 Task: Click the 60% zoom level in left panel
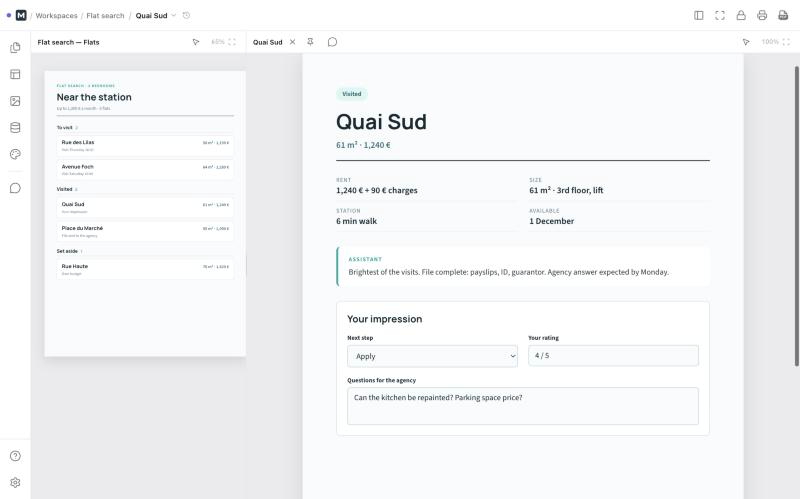pyautogui.click(x=218, y=42)
